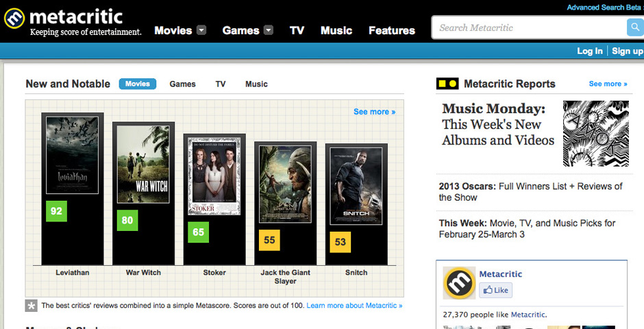
Task: Click the War Witch title text
Action: pyautogui.click(x=143, y=272)
